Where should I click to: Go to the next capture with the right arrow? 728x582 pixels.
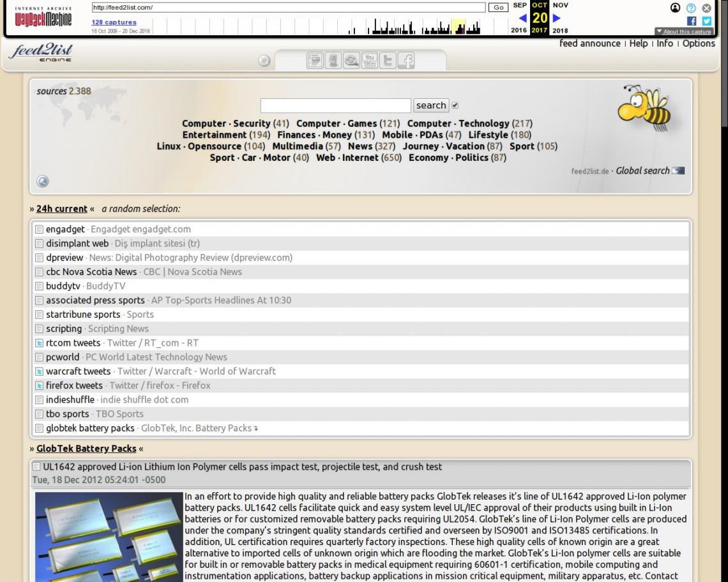coord(557,18)
